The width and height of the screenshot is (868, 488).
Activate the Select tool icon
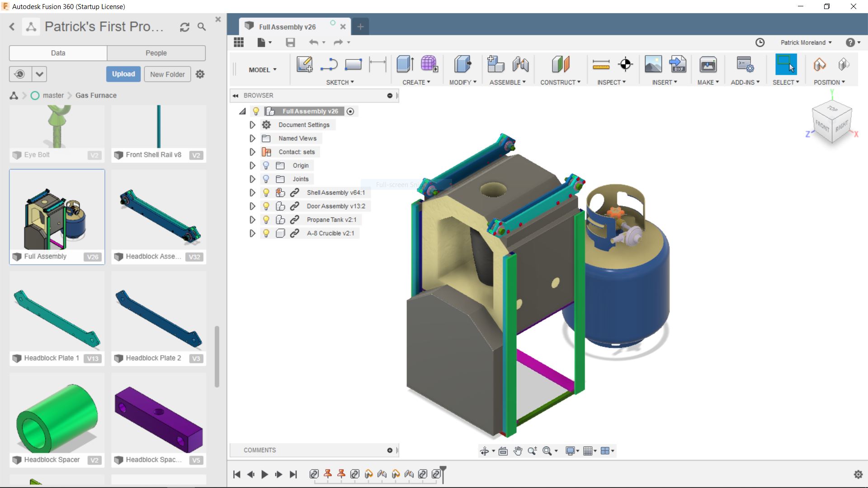click(786, 64)
